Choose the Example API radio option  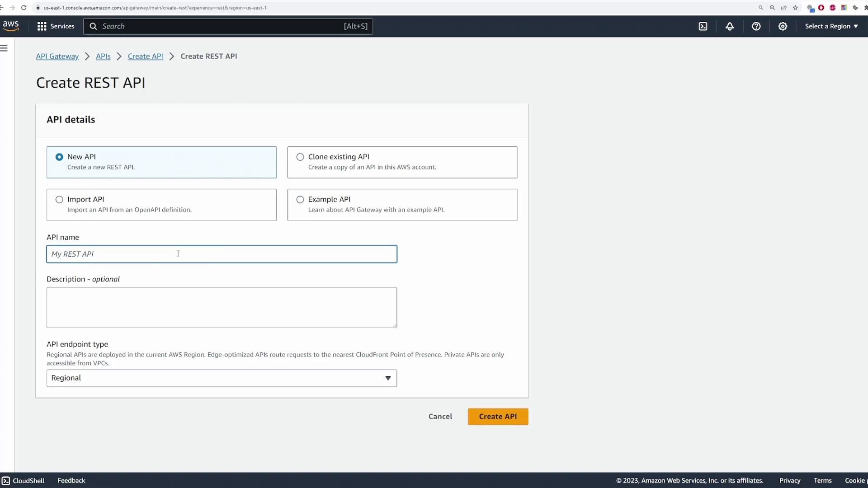tap(300, 199)
